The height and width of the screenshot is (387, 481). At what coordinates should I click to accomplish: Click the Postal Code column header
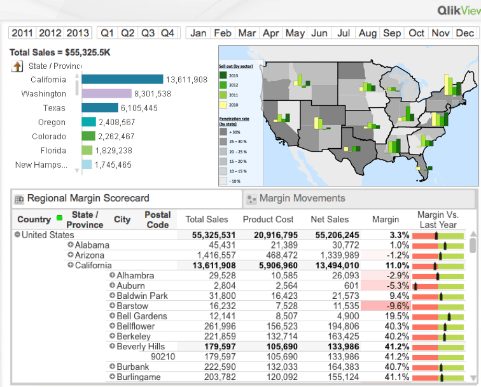click(158, 220)
